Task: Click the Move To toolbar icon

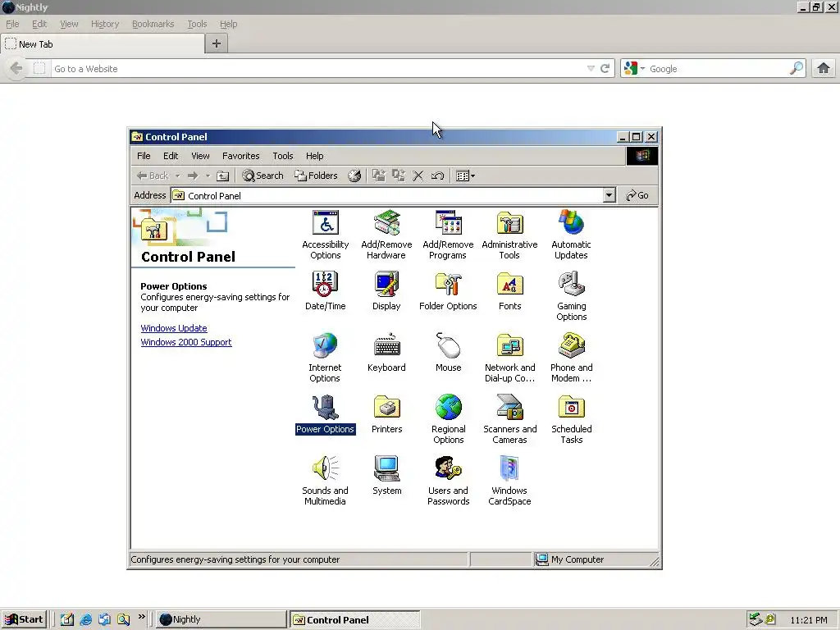Action: [379, 176]
